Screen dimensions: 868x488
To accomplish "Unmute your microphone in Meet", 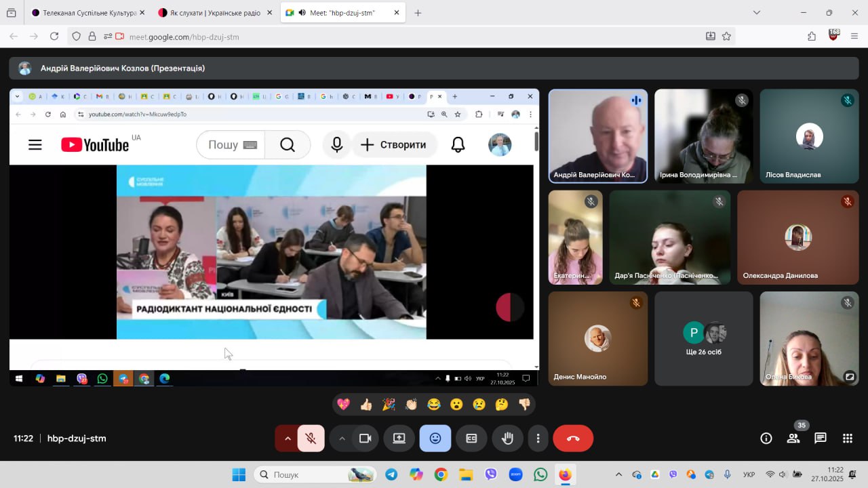I will pyautogui.click(x=311, y=439).
